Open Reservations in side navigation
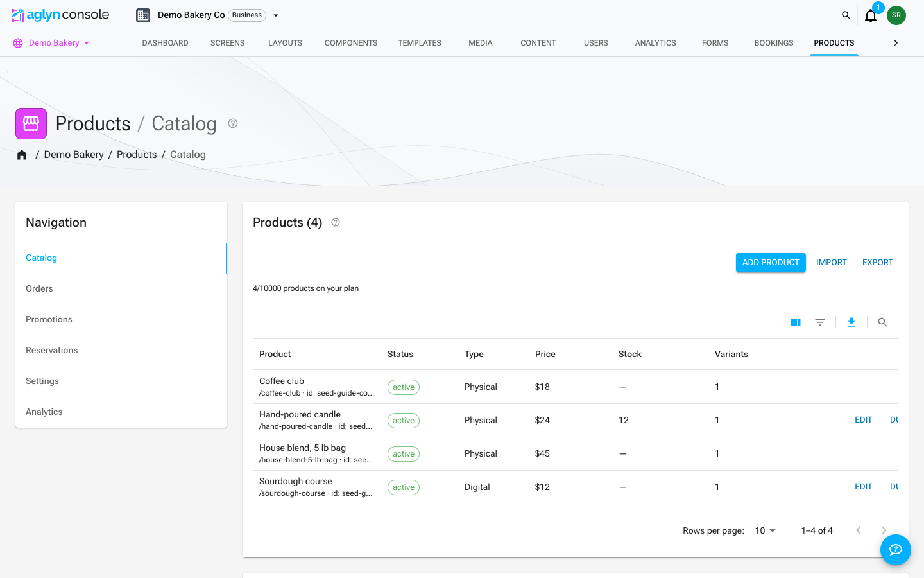The height and width of the screenshot is (578, 924). [x=121, y=351]
